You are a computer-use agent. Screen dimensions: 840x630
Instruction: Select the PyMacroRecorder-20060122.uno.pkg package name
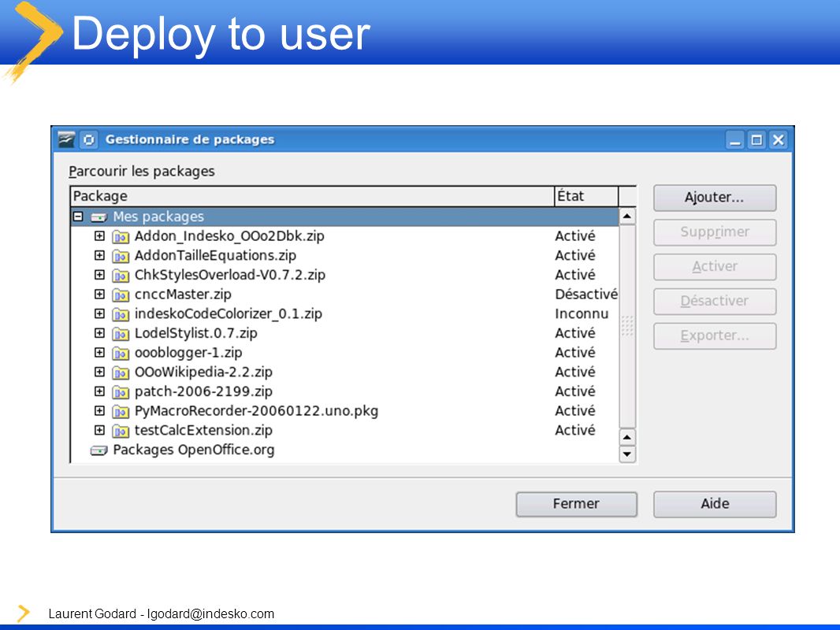click(256, 410)
